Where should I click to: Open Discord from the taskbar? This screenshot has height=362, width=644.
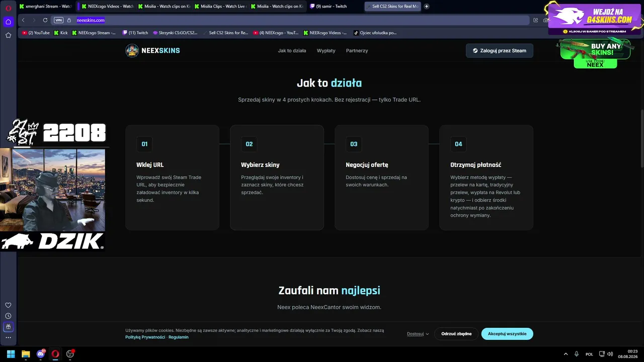(x=41, y=354)
